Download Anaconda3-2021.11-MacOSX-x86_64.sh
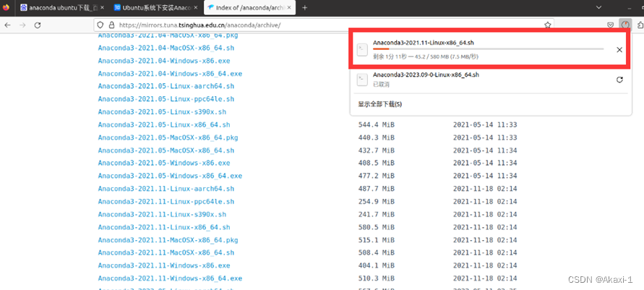Image resolution: width=644 pixels, height=290 pixels. coord(166,252)
